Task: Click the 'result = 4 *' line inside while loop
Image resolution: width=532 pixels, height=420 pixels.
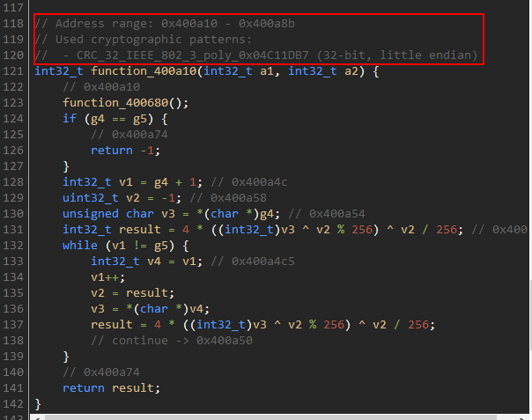Action: tap(262, 325)
